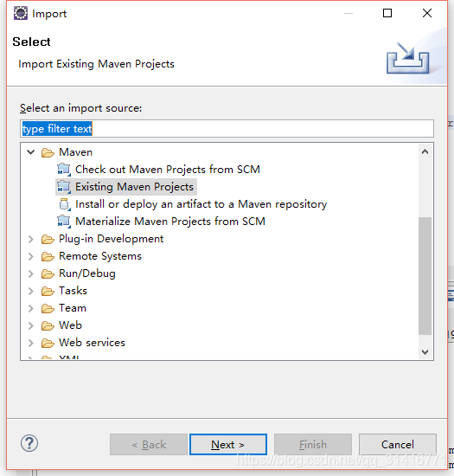The image size is (454, 476).
Task: Click the scrollbar up arrow in the tree
Action: tap(425, 151)
